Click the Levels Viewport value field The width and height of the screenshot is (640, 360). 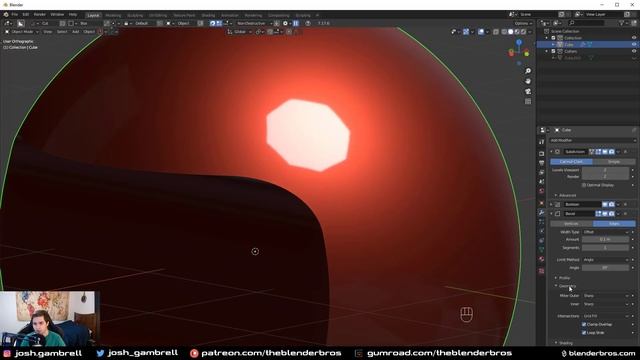tap(605, 170)
